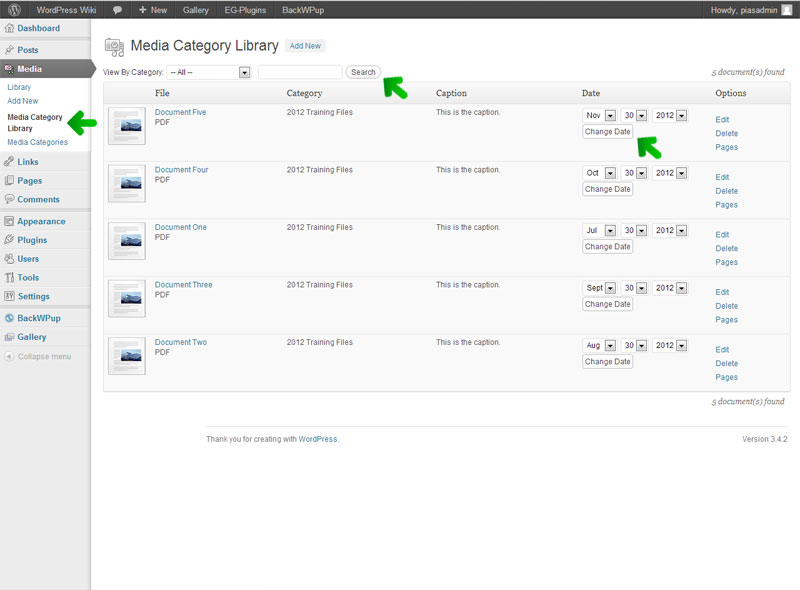Click the Dashboard home icon in sidebar
This screenshot has width=800, height=590.
tap(9, 28)
